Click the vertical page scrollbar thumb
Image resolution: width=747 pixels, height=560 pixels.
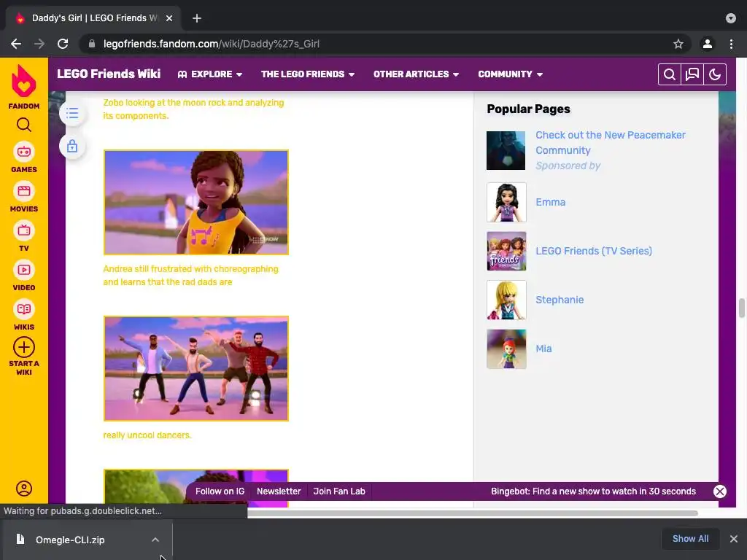pos(741,308)
